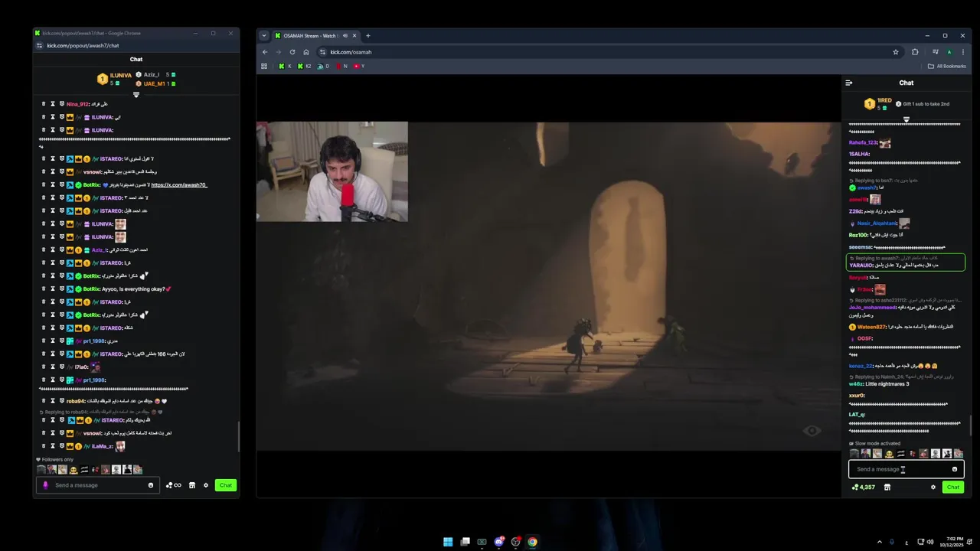This screenshot has height=551, width=980.
Task: Reload the kick.com/osamah page
Action: [292, 52]
